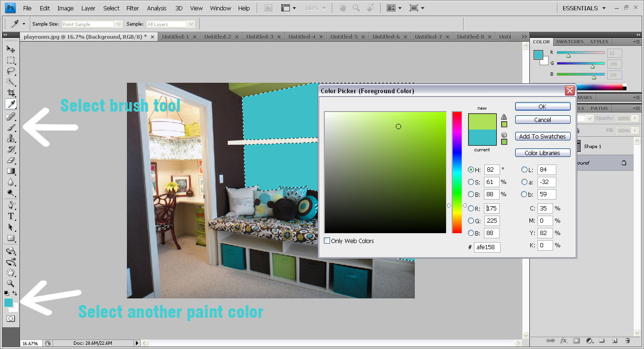The image size is (644, 349).
Task: Select the Move tool
Action: click(x=10, y=49)
